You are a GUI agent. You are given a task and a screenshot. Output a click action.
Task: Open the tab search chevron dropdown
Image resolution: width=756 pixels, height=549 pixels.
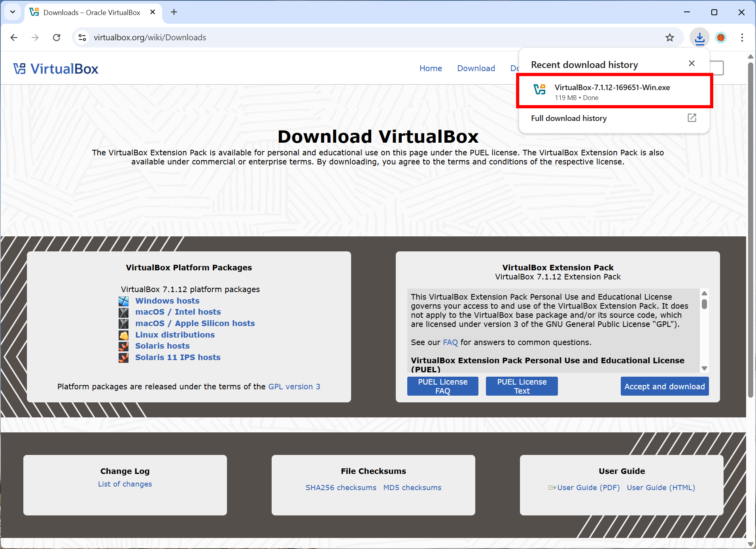pyautogui.click(x=12, y=12)
